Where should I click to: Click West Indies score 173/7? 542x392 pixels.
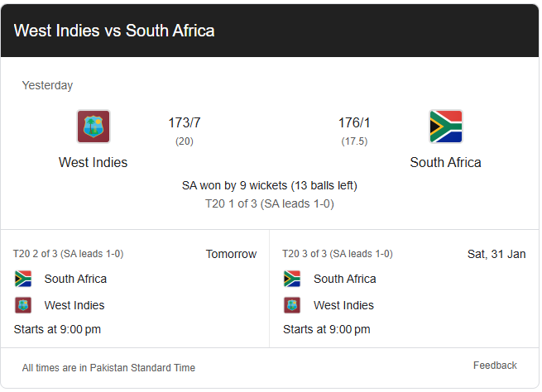[185, 123]
